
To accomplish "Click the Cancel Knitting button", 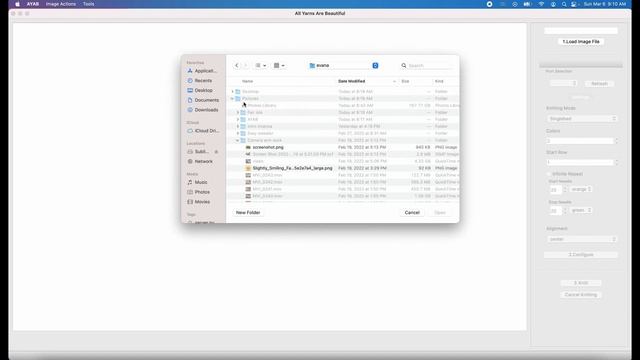I will 581,295.
